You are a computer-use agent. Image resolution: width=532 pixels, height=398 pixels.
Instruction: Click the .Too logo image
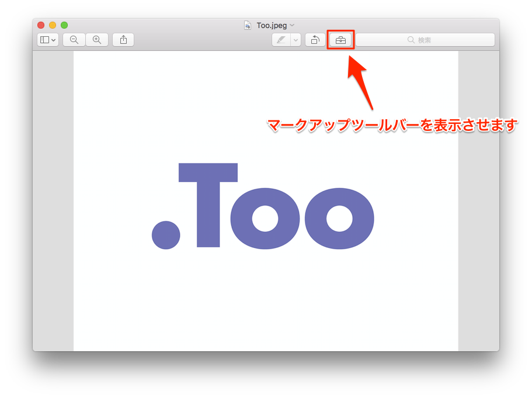pos(263,206)
